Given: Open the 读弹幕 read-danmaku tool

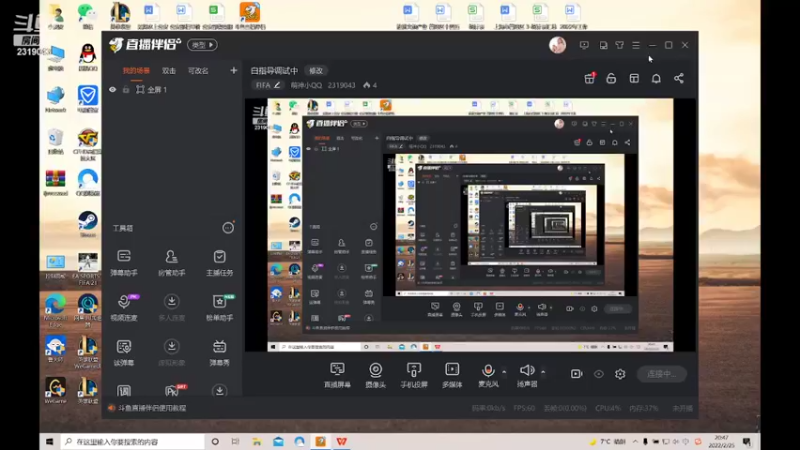Looking at the screenshot, I should tap(124, 353).
